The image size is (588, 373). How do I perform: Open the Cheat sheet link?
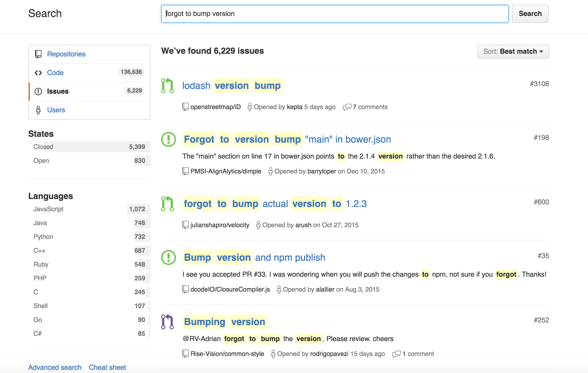coord(107,367)
